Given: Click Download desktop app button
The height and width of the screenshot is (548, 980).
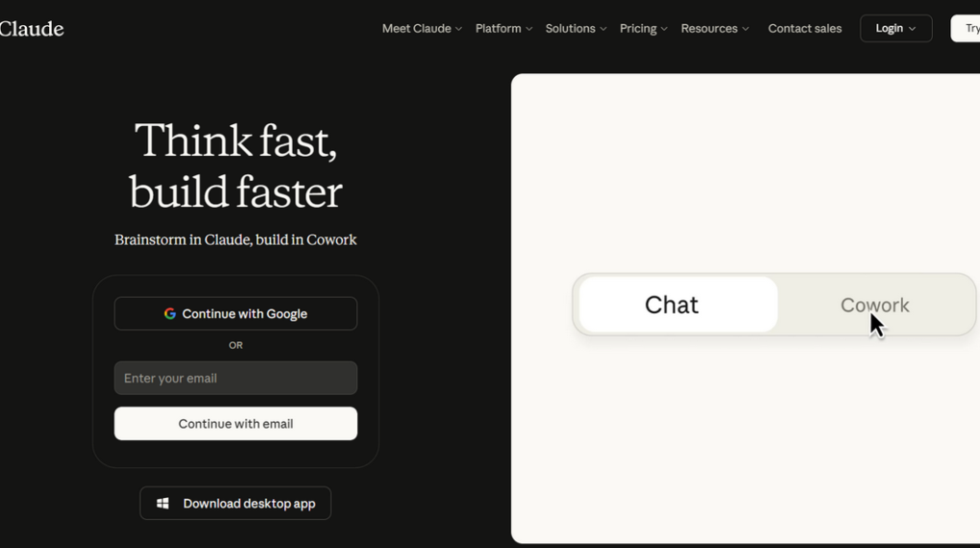Looking at the screenshot, I should [235, 503].
